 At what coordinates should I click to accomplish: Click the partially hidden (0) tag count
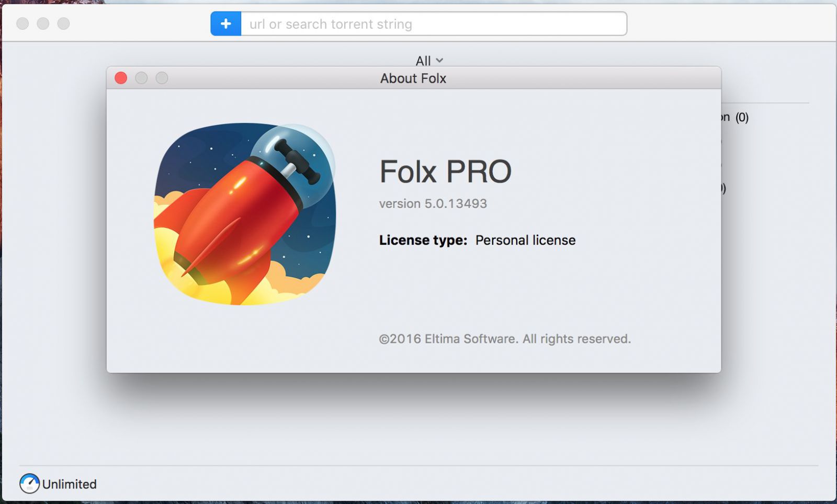point(742,117)
